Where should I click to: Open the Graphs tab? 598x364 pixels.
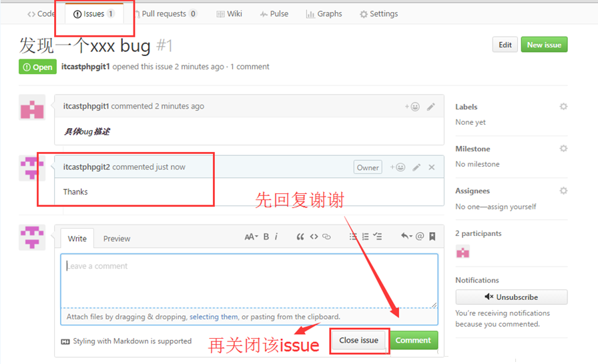tap(324, 14)
